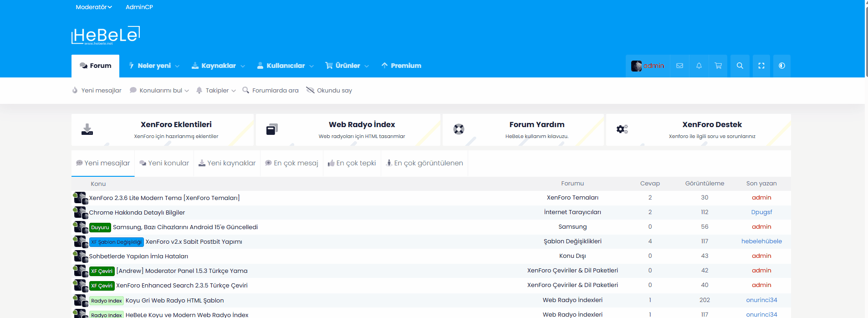The height and width of the screenshot is (318, 868).
Task: Open last poster onurinci34 on Koyu Gri row
Action: coord(761,300)
